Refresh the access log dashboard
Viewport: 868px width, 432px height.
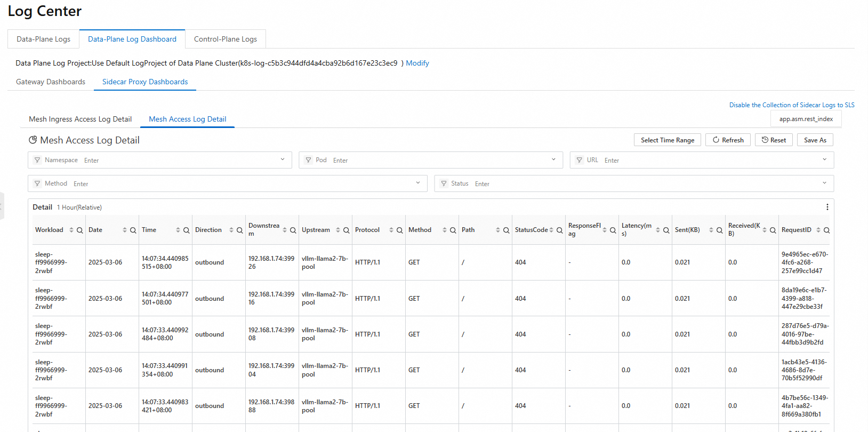[x=728, y=140]
